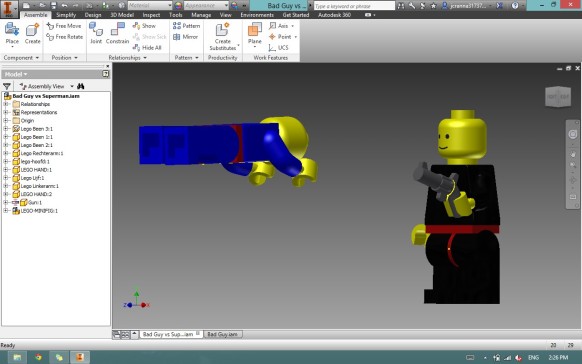The width and height of the screenshot is (582, 364).
Task: Expand the Relationships panel dropdown
Action: (127, 58)
